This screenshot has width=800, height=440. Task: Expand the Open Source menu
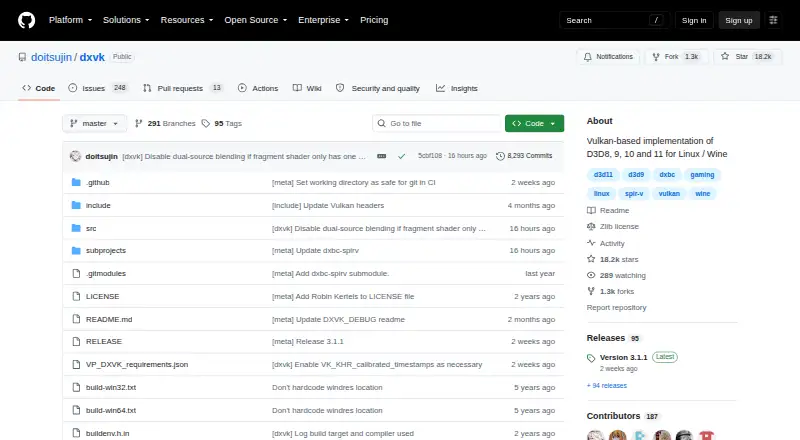tap(256, 20)
